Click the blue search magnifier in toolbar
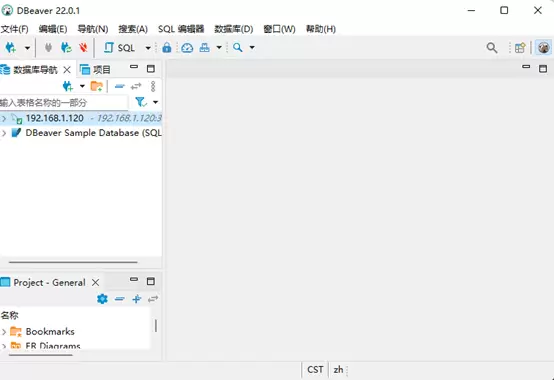 pyautogui.click(x=238, y=47)
